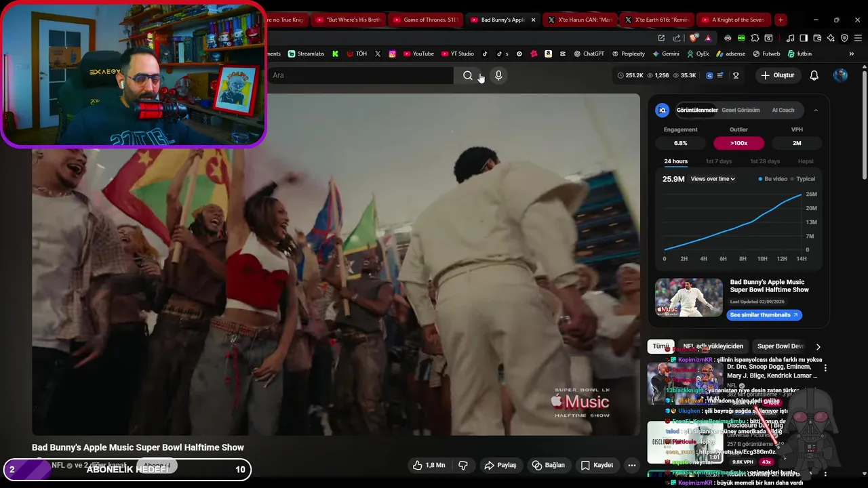The image size is (868, 488).
Task: Switch to But Where's His Broth tab
Action: (x=348, y=20)
